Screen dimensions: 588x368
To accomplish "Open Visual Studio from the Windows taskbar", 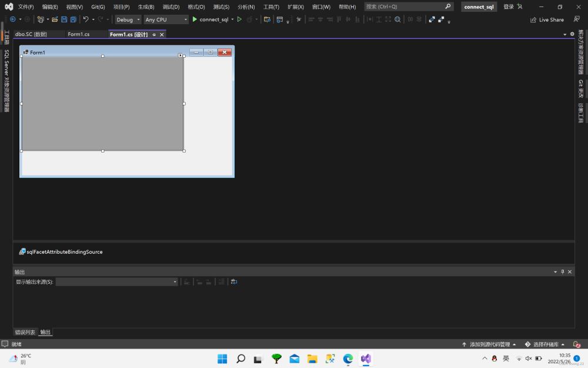I will 366,359.
